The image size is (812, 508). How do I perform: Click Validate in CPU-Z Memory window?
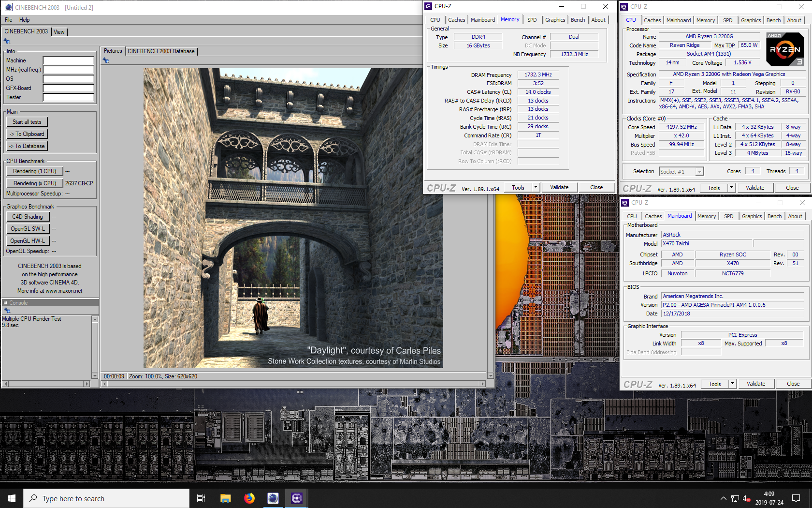click(x=559, y=187)
